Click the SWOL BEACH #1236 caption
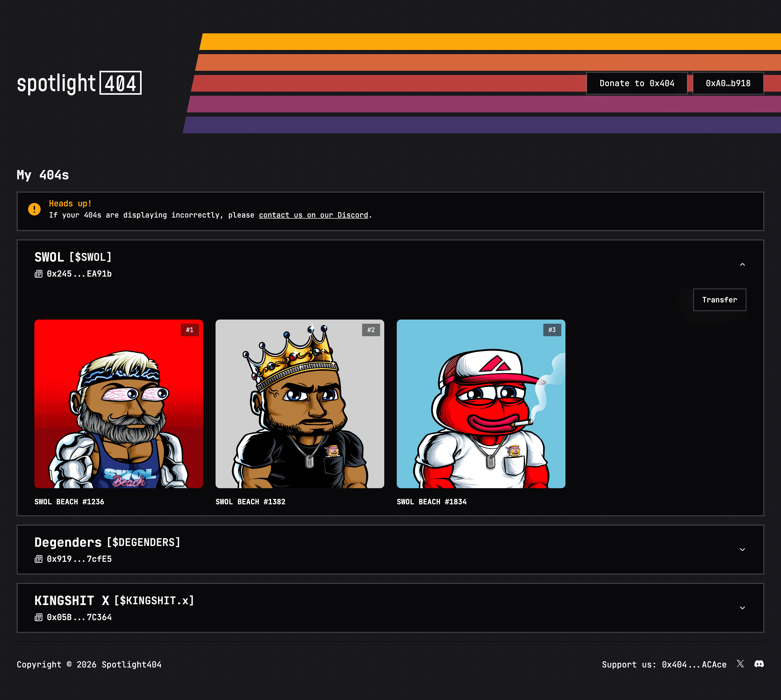Screen dimensions: 781x700 [x=69, y=501]
